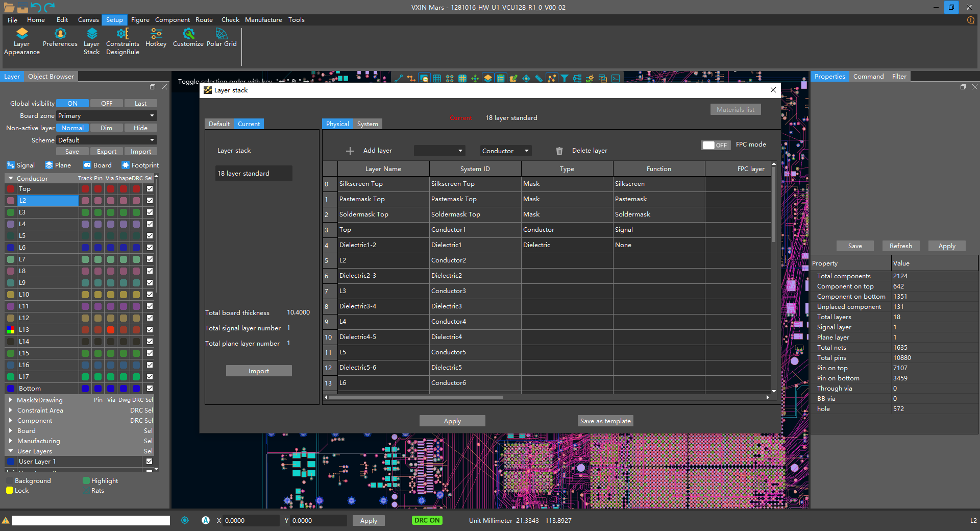This screenshot has width=980, height=531.
Task: Open Layer Appearance settings
Action: pos(21,42)
